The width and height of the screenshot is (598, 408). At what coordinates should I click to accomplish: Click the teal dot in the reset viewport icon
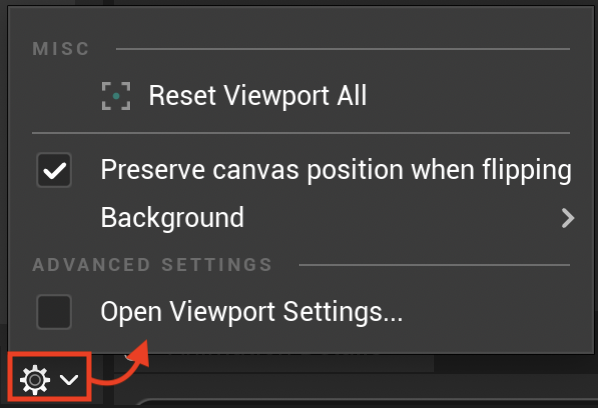tap(116, 96)
